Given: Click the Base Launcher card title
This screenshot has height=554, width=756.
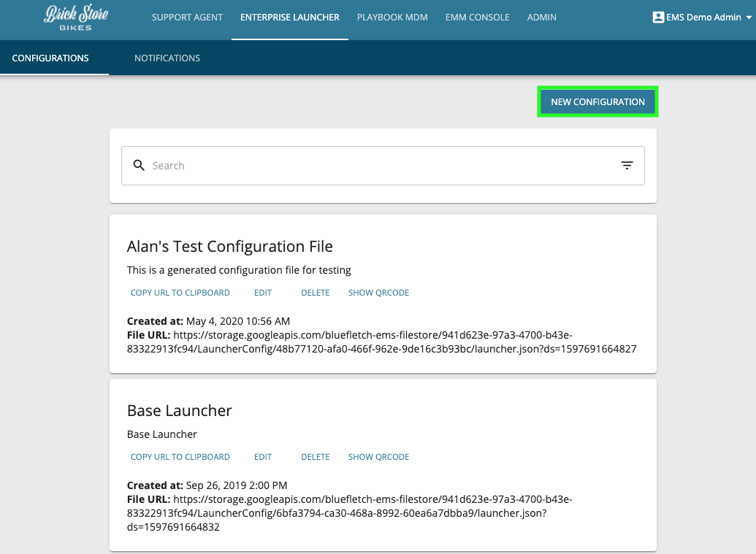Looking at the screenshot, I should (180, 410).
